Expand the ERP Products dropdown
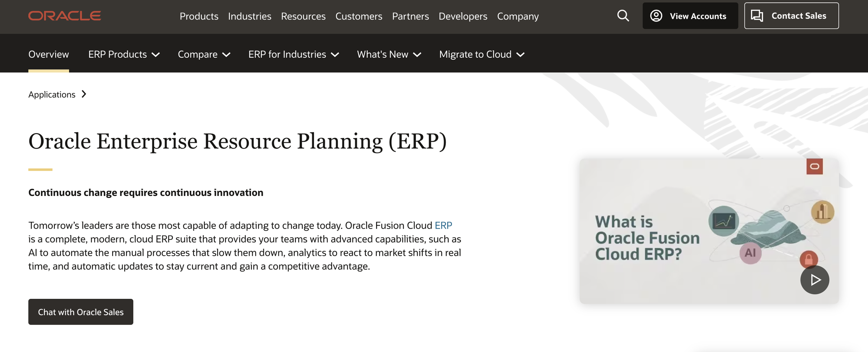This screenshot has height=352, width=868. click(124, 54)
